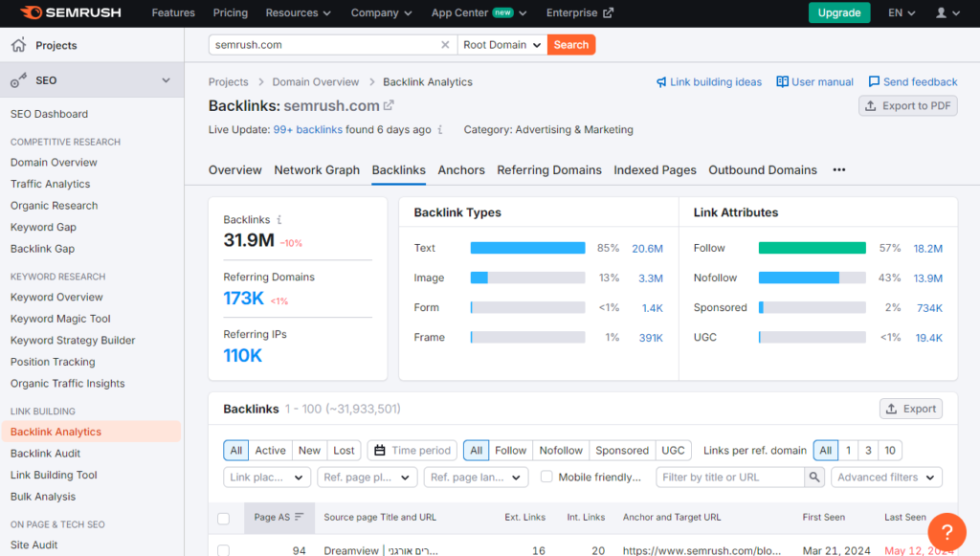Open 99+ backlinks link
This screenshot has width=980, height=556.
pos(307,130)
